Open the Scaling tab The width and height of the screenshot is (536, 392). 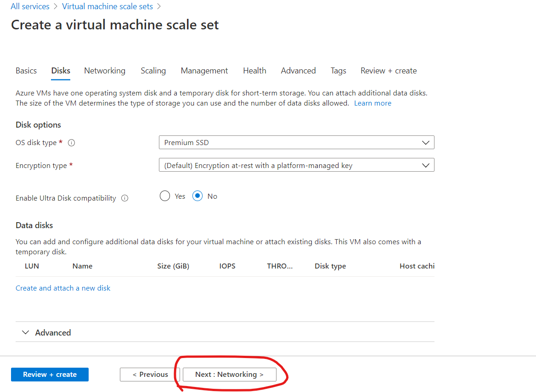click(x=153, y=70)
